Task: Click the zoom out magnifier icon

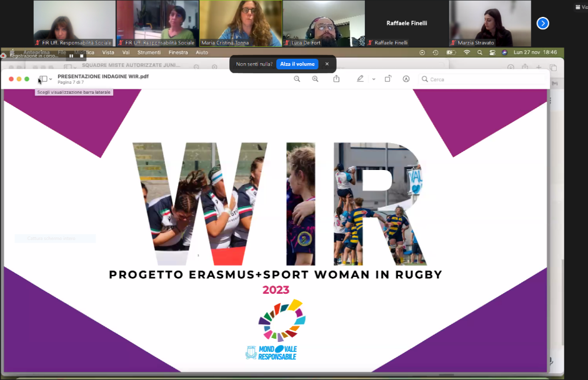Action: point(297,79)
